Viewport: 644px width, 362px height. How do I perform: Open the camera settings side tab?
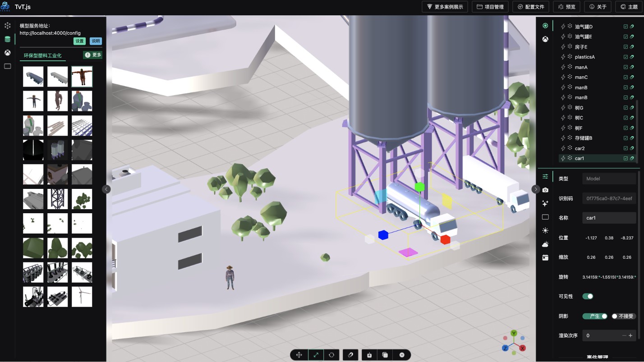tap(545, 190)
